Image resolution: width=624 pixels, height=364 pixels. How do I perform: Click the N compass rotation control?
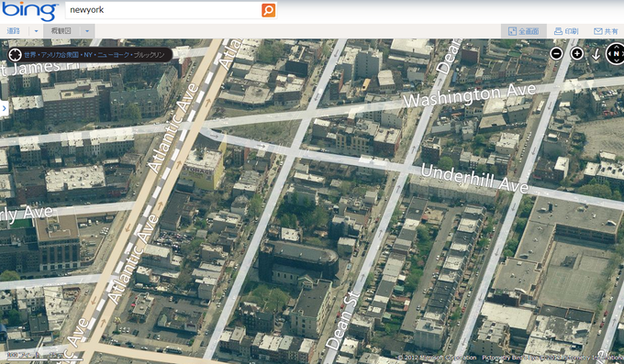(616, 53)
